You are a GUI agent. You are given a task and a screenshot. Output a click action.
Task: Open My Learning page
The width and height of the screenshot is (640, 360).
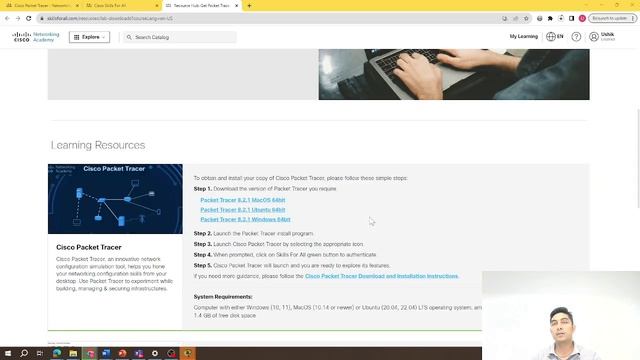coord(523,36)
